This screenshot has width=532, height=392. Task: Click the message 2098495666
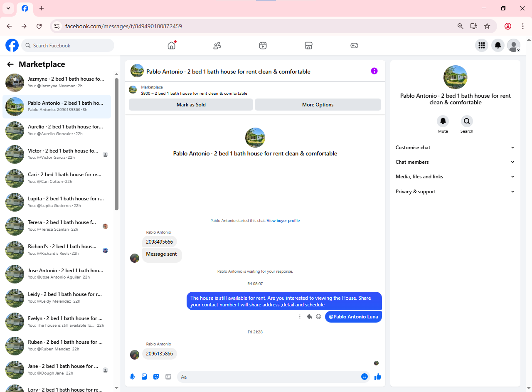coord(160,242)
